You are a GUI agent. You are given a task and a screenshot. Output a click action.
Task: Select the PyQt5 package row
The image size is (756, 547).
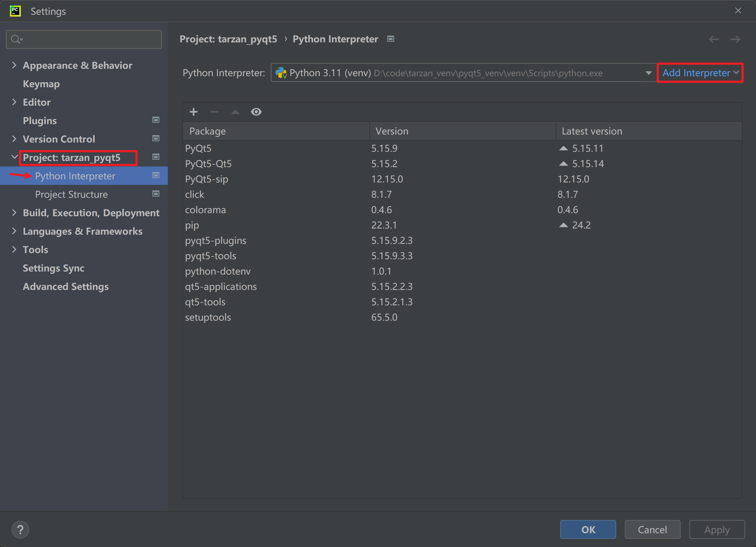462,148
